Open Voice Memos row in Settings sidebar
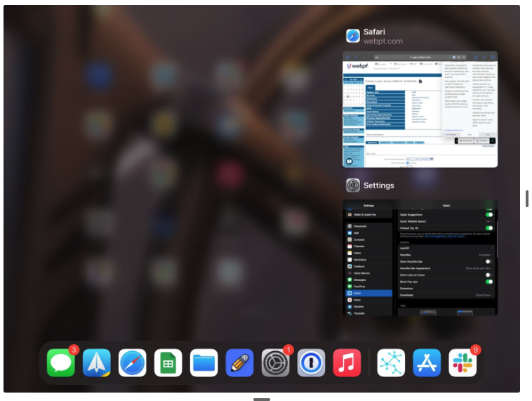The height and width of the screenshot is (401, 532). pyautogui.click(x=368, y=273)
